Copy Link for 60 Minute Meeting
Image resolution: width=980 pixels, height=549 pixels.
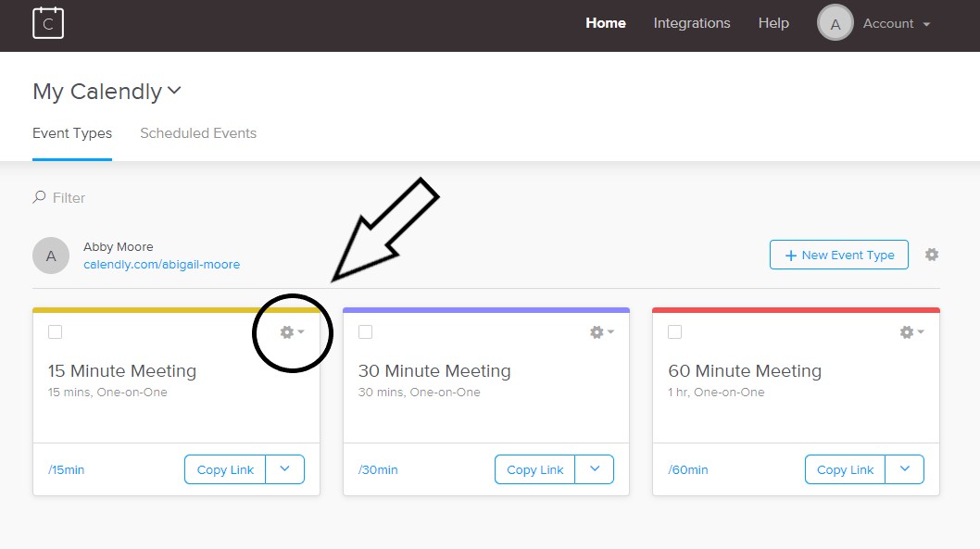(845, 469)
